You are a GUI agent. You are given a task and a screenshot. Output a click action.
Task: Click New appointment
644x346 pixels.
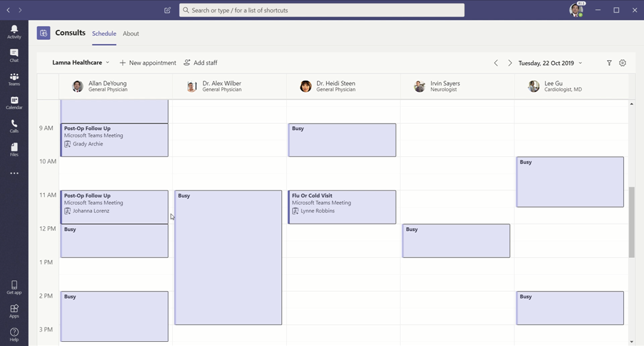[x=147, y=63]
